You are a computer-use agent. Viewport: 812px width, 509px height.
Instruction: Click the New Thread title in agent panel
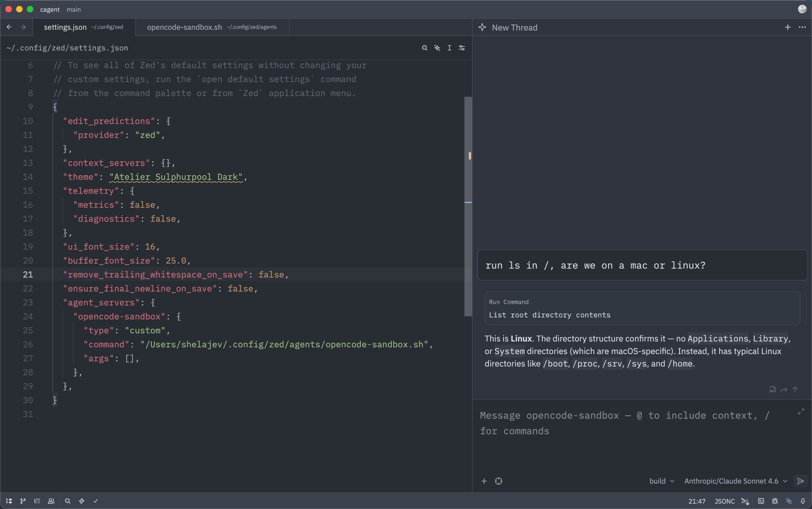point(515,27)
